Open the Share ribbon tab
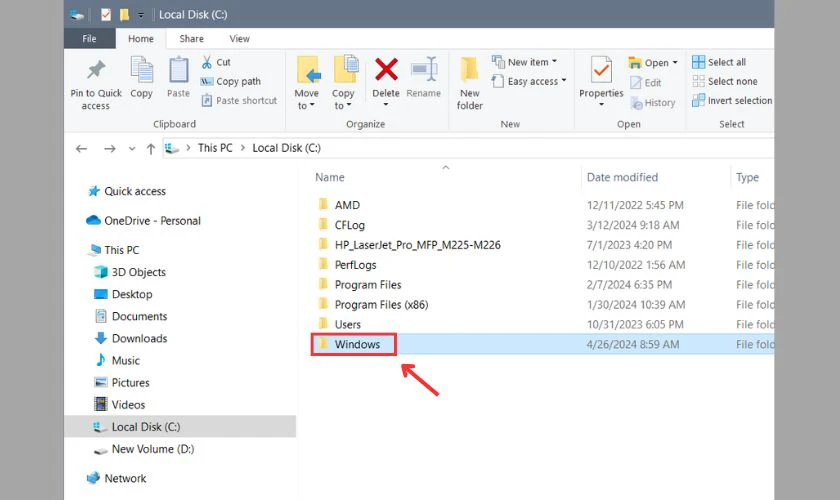 point(191,39)
